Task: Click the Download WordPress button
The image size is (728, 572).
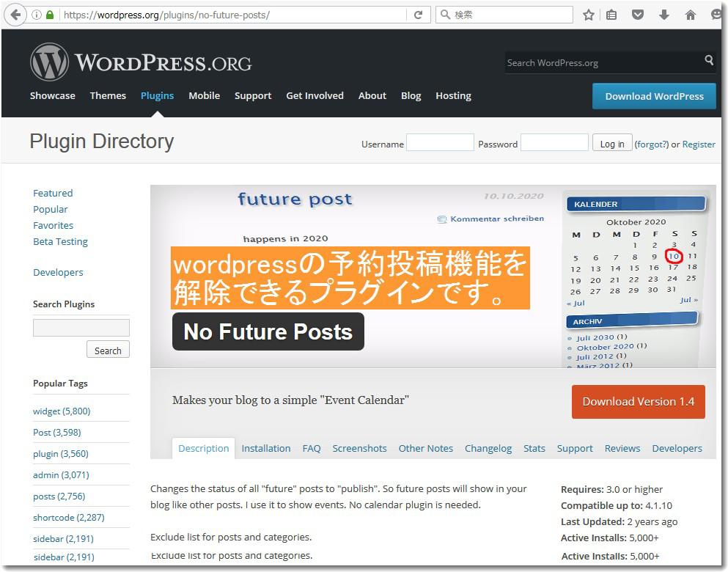Action: 654,96
